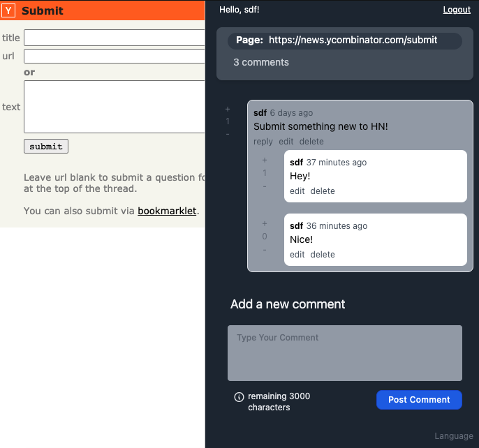Reply to 'Submit something new to HN!' comment
479x448 pixels.
263,142
